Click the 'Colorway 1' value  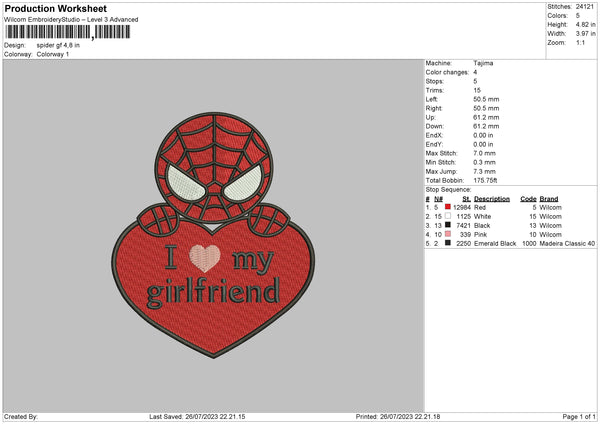(x=53, y=54)
